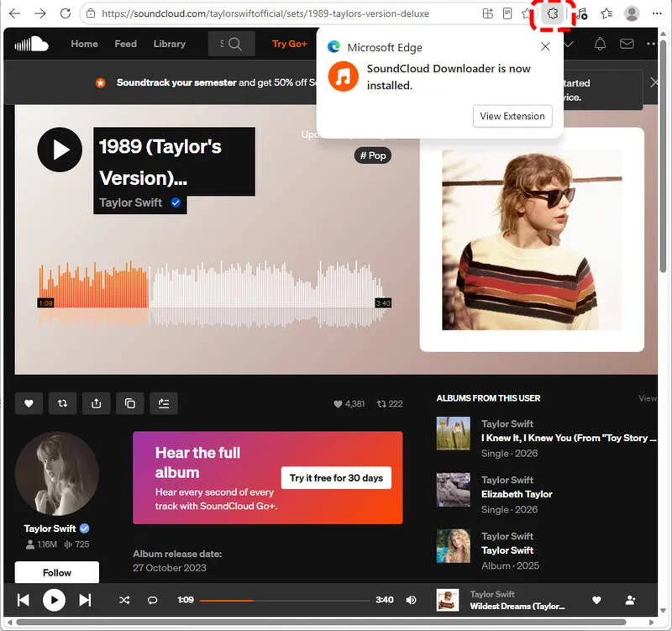672x631 pixels.
Task: Close the Microsoft Edge extension popup
Action: 545,46
